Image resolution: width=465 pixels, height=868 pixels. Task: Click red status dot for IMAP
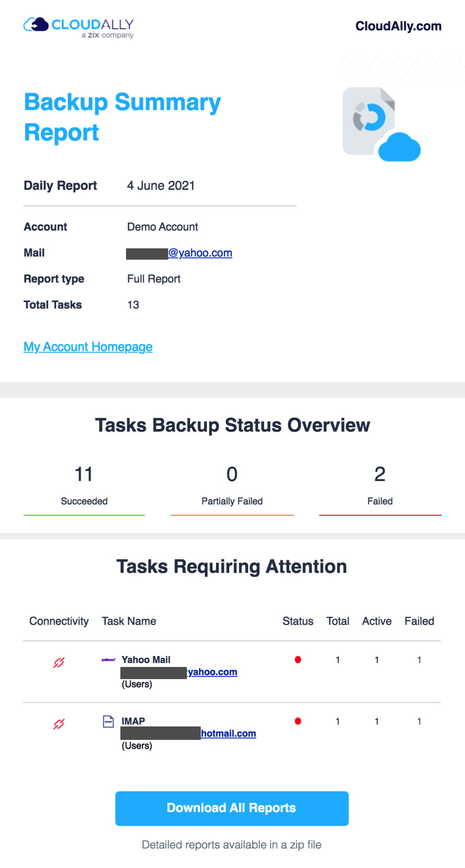(x=298, y=721)
